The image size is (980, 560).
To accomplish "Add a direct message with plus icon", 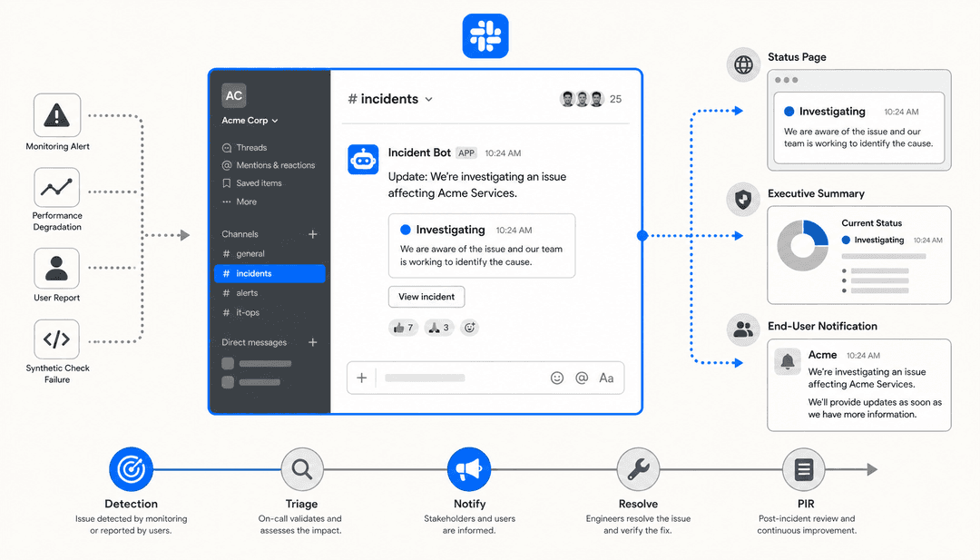I will [312, 342].
